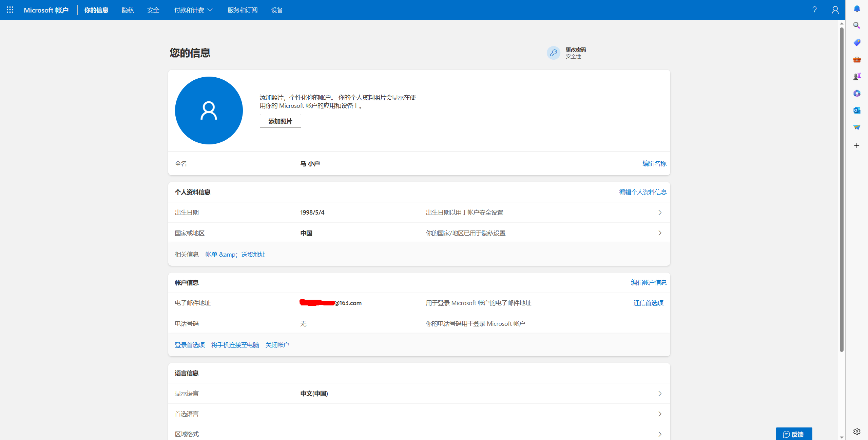Open the 区域格式 row chevron
The height and width of the screenshot is (440, 868).
(x=660, y=434)
